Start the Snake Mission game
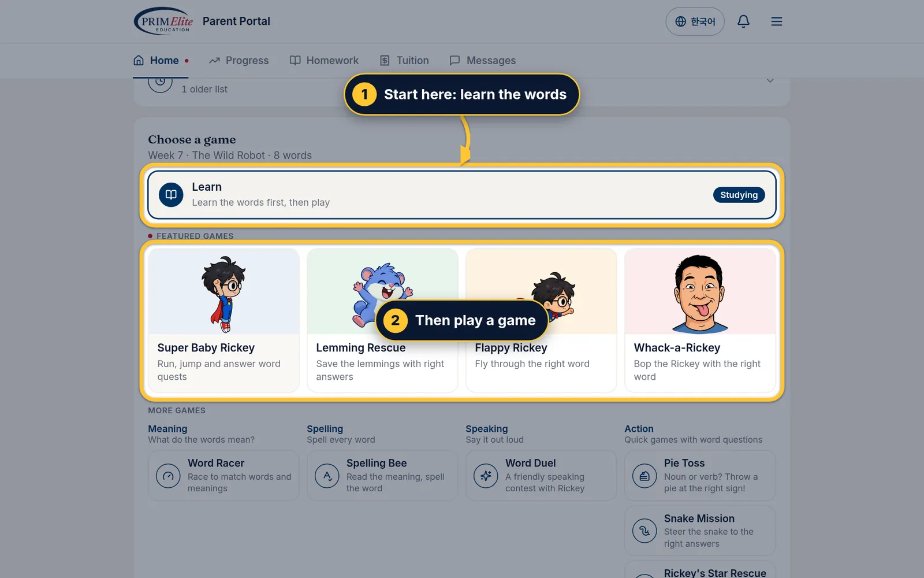Image resolution: width=924 pixels, height=578 pixels. [700, 531]
